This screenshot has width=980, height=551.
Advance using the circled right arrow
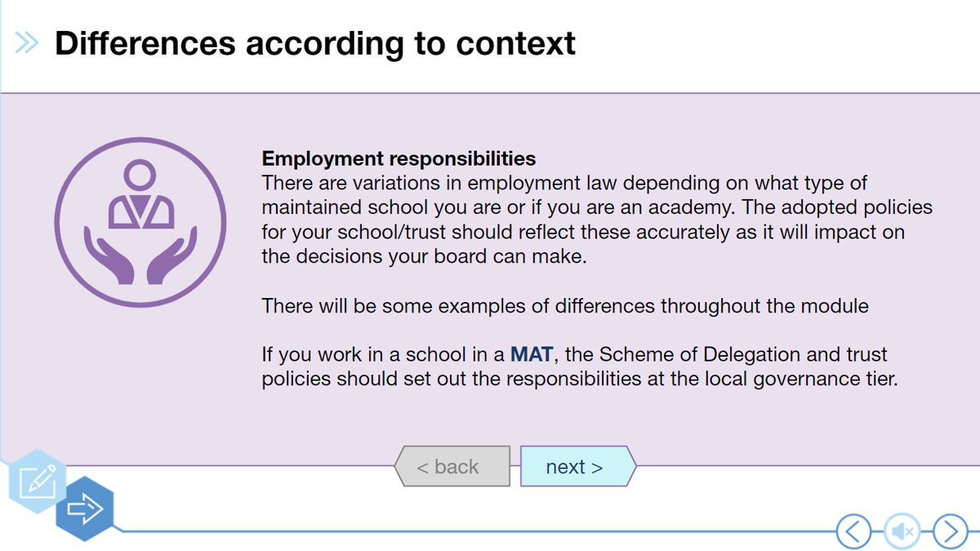(950, 531)
